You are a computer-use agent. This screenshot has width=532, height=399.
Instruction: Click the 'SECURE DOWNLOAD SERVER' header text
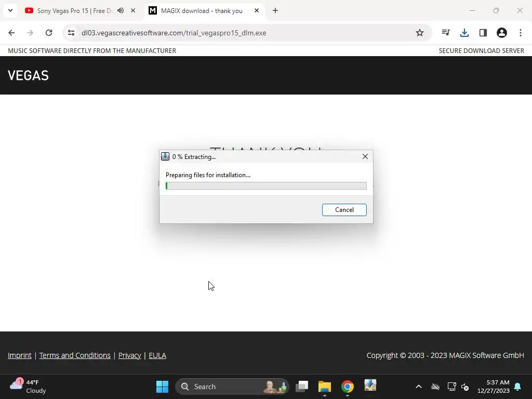(482, 50)
